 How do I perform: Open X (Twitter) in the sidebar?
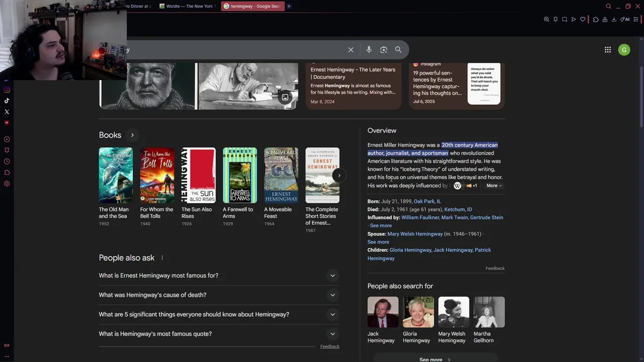[x=7, y=112]
